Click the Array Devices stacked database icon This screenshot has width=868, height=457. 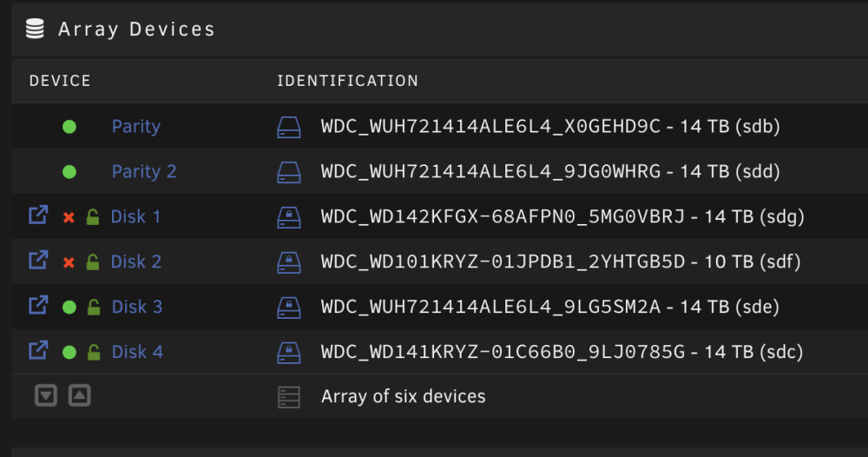tap(35, 29)
